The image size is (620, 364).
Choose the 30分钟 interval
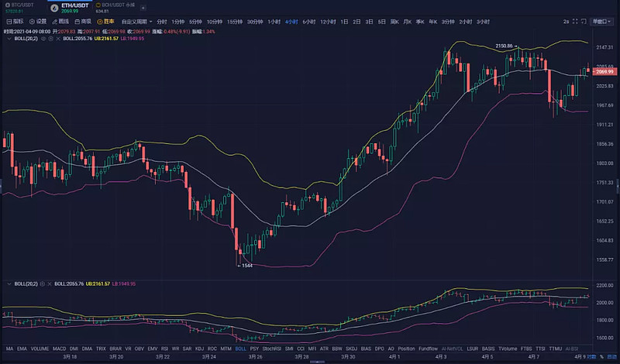[x=255, y=22]
